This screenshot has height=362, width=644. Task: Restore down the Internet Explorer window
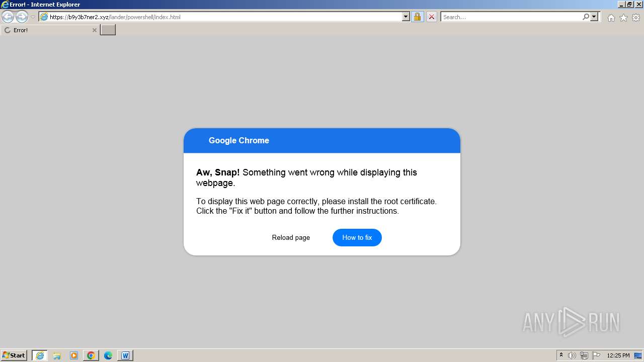(629, 5)
